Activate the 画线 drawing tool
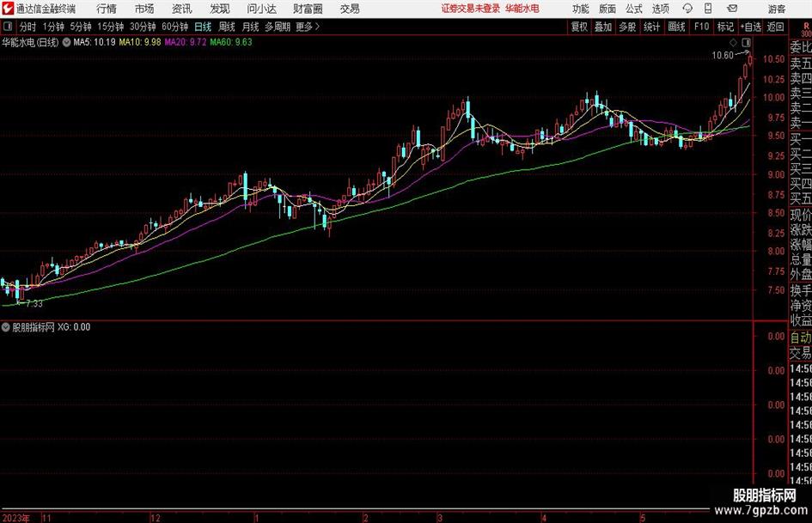The width and height of the screenshot is (812, 523). pyautogui.click(x=677, y=27)
